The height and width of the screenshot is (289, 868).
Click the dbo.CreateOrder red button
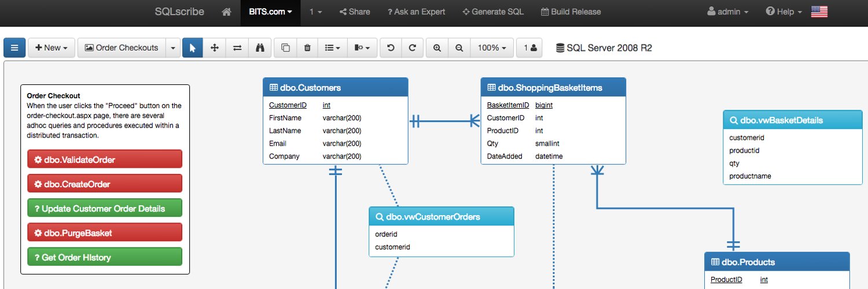pyautogui.click(x=105, y=184)
